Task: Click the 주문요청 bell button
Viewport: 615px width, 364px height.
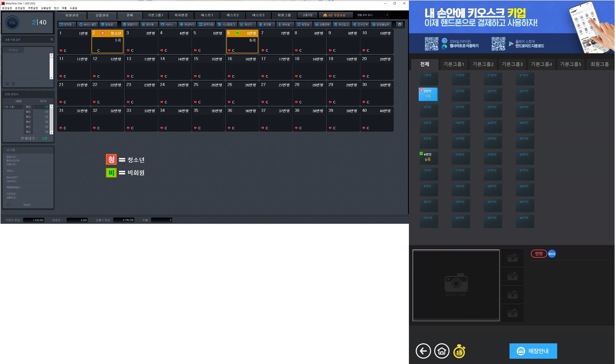Action: pos(334,15)
